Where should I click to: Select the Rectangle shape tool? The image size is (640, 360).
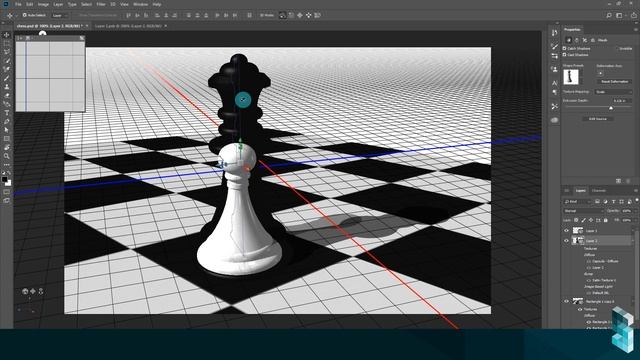7,139
